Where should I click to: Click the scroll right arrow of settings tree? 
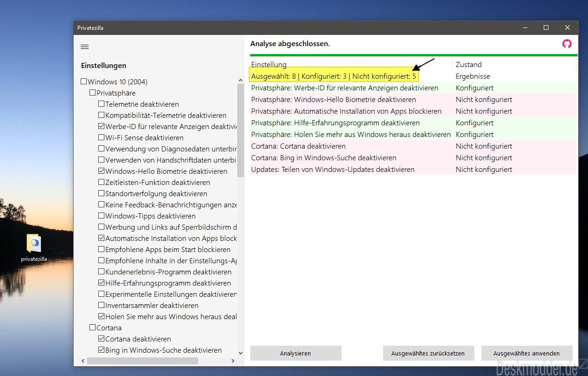[x=233, y=361]
